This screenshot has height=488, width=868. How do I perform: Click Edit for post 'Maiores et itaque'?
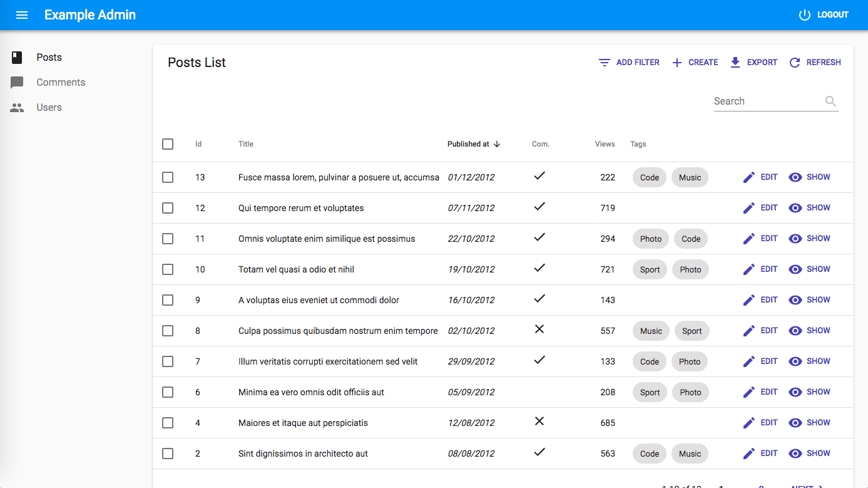coord(760,423)
